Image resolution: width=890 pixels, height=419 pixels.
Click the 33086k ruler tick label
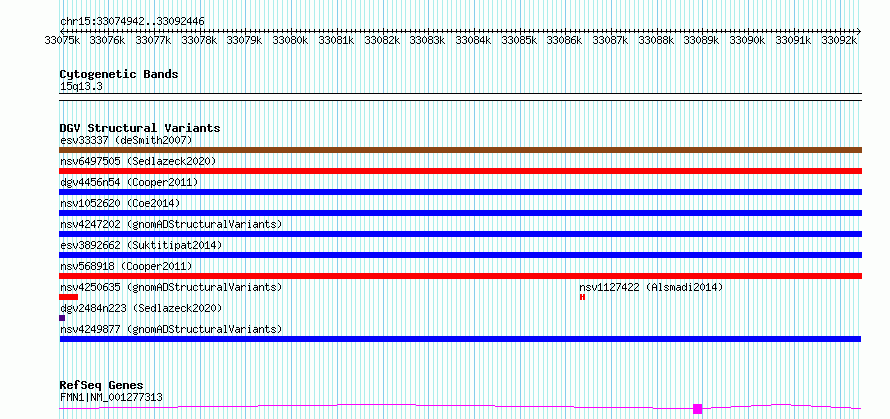point(565,40)
